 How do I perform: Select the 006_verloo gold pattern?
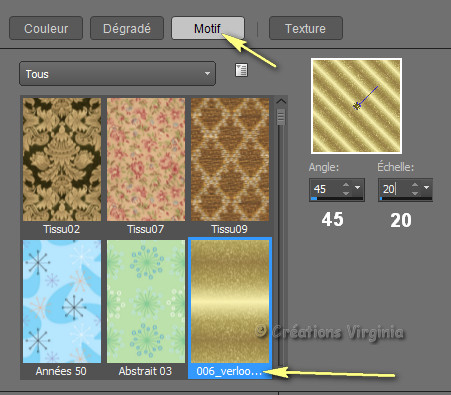tap(230, 301)
